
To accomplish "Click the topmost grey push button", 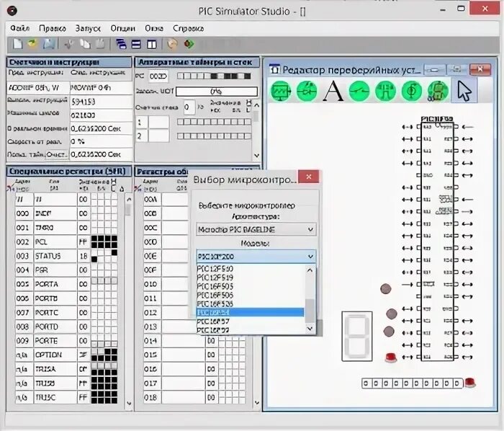I will pyautogui.click(x=386, y=288).
